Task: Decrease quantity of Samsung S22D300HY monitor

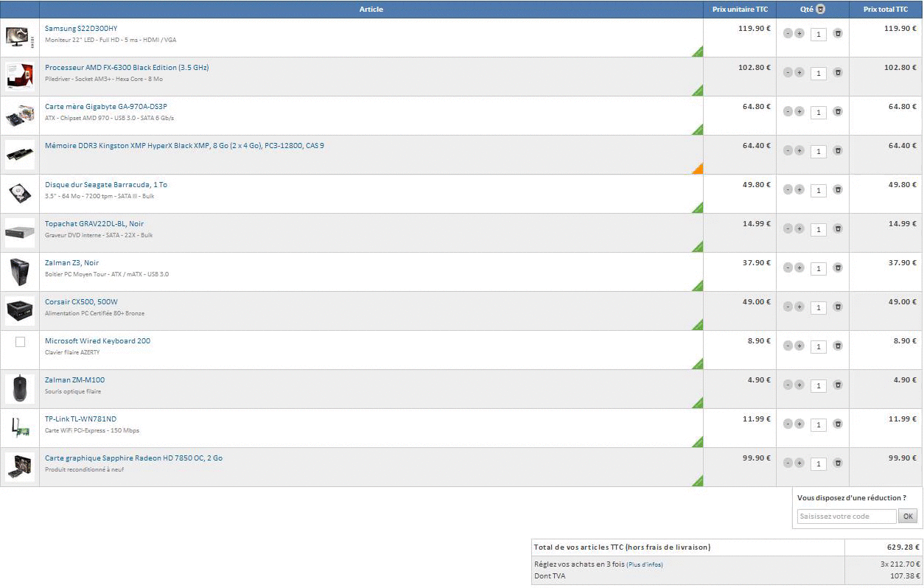Action: click(788, 33)
